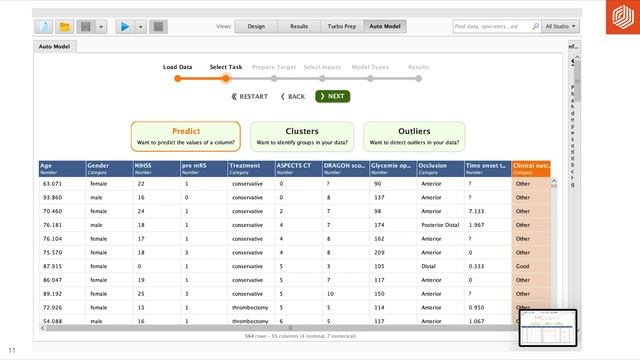Screen dimensions: 640x360
Task: Click the new process icon
Action: coord(44,27)
